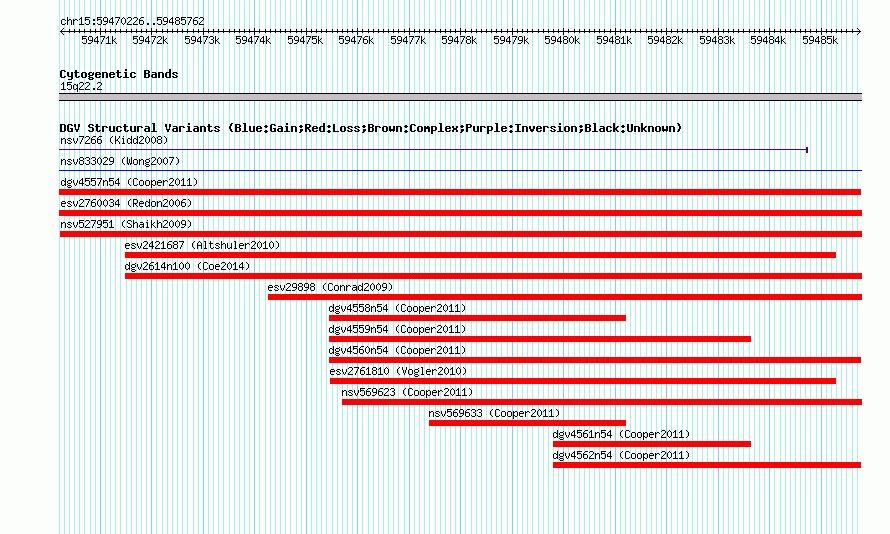890x534 pixels.
Task: Click the 15q22.2 cytogenetic band bar
Action: [460, 97]
